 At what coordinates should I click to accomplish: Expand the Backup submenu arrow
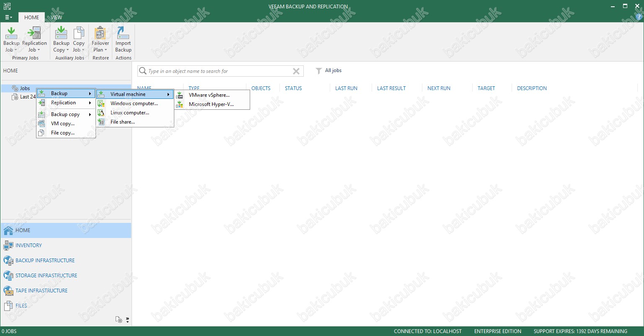pyautogui.click(x=90, y=93)
